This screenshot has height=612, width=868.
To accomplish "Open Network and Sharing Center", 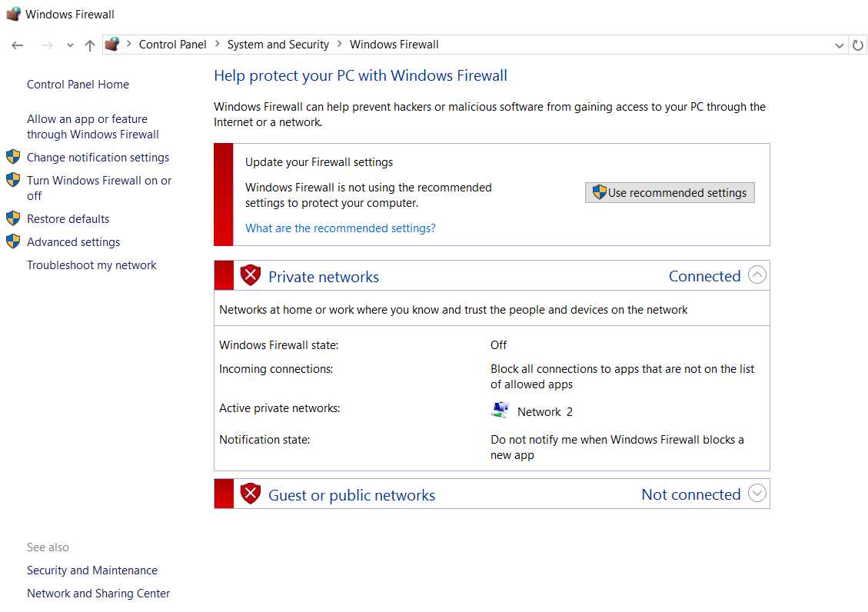I will (x=98, y=594).
